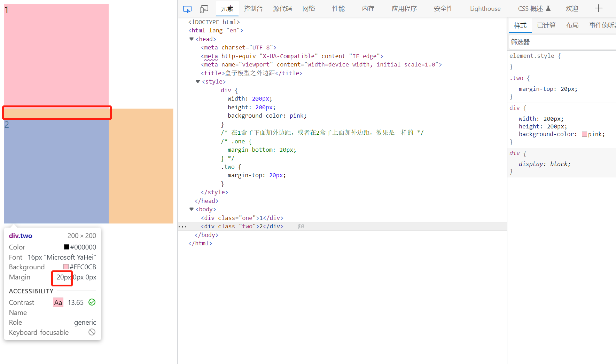
Task: Open the 已计算 styles tab
Action: pos(546,25)
